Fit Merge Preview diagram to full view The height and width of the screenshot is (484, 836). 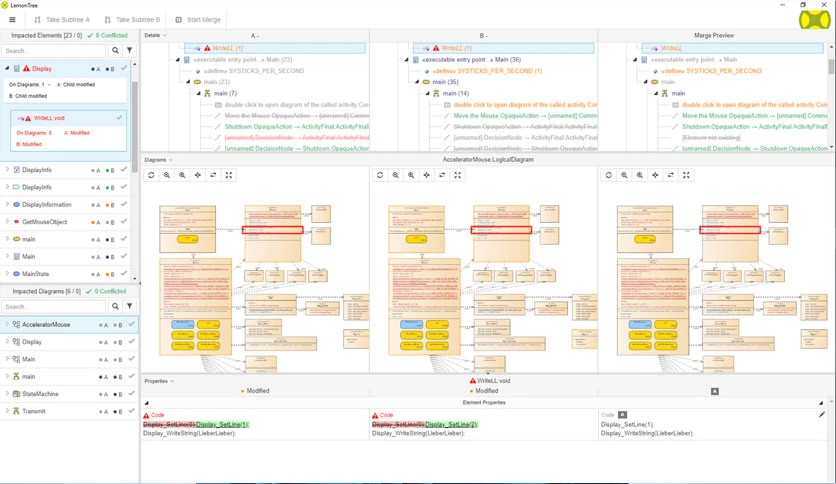click(686, 175)
